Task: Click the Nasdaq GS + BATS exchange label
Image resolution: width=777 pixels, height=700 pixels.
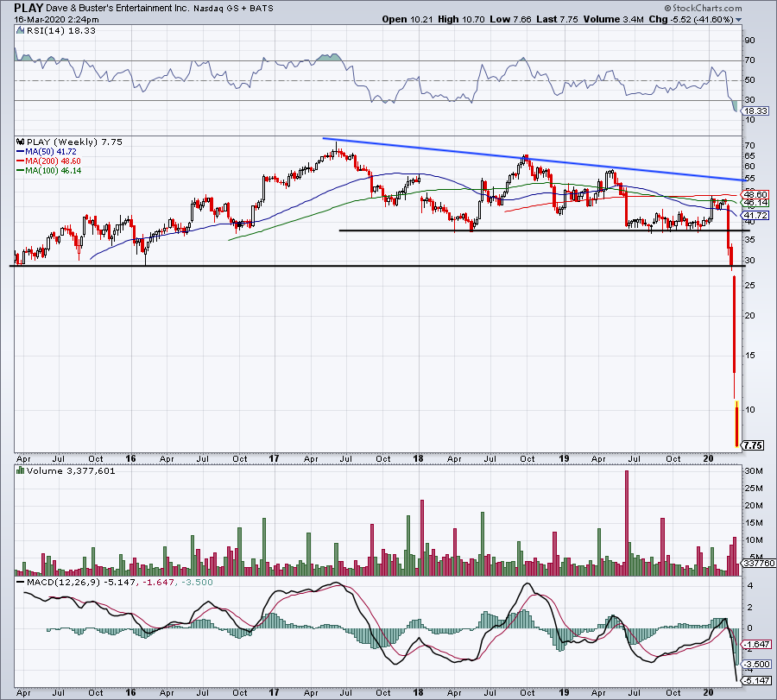Action: coord(233,9)
